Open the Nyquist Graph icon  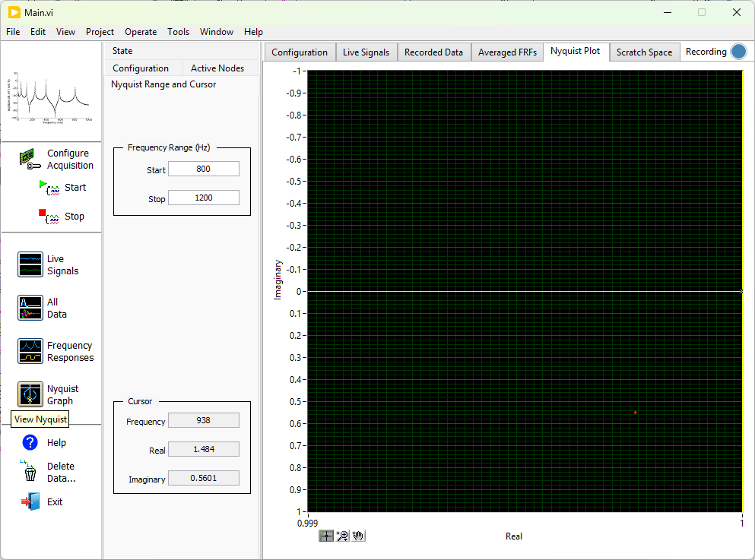30,394
